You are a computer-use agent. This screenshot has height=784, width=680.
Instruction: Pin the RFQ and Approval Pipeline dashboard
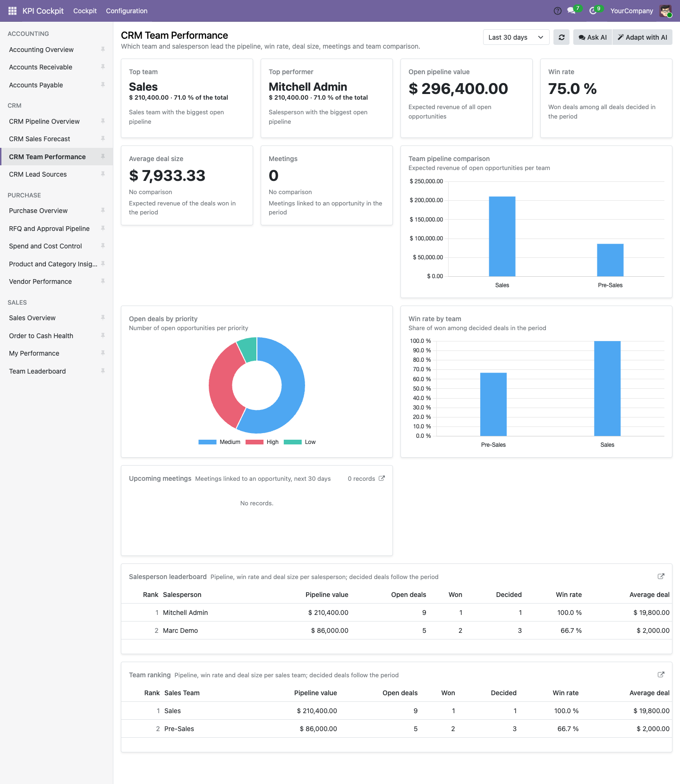click(x=103, y=229)
